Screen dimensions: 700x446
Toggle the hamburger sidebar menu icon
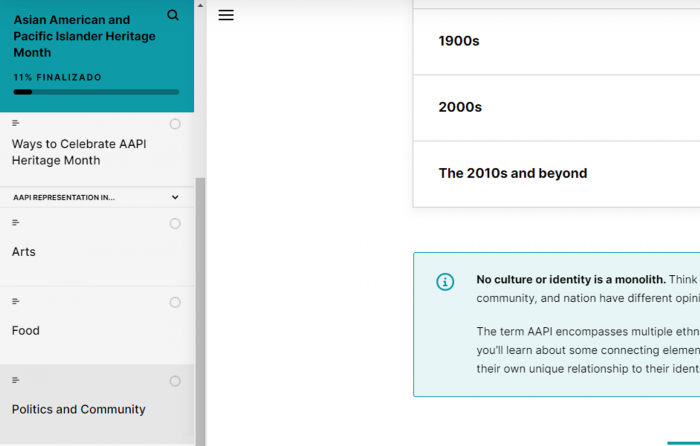(x=226, y=15)
